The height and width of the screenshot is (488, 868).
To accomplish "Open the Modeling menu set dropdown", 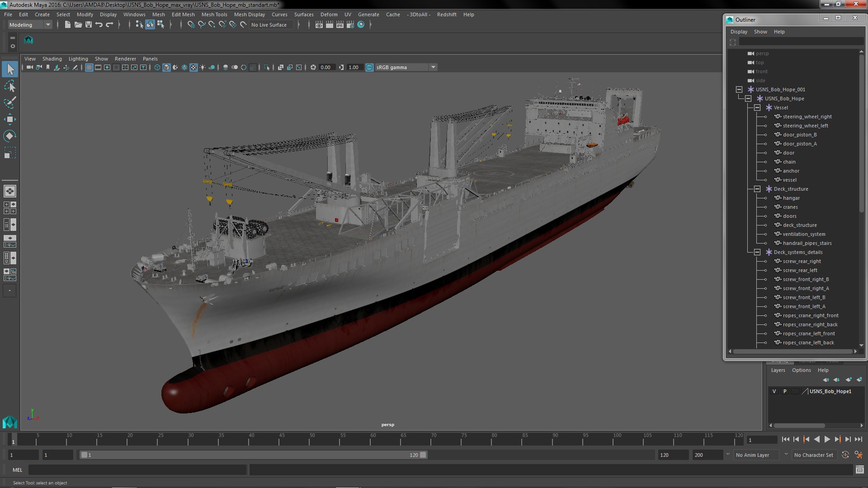I will [30, 25].
